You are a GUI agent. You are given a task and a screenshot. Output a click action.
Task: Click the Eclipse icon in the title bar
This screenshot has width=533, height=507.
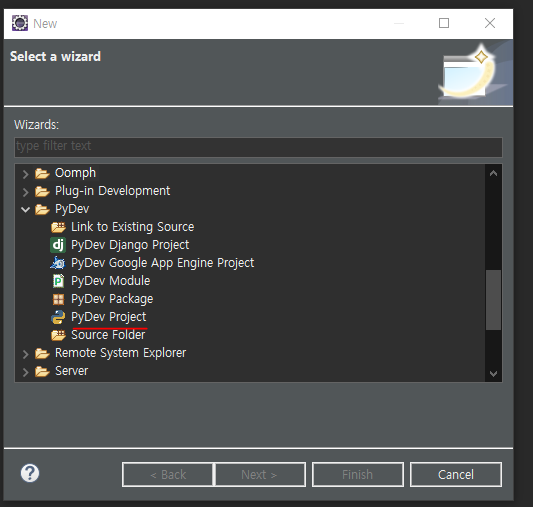tap(20, 23)
